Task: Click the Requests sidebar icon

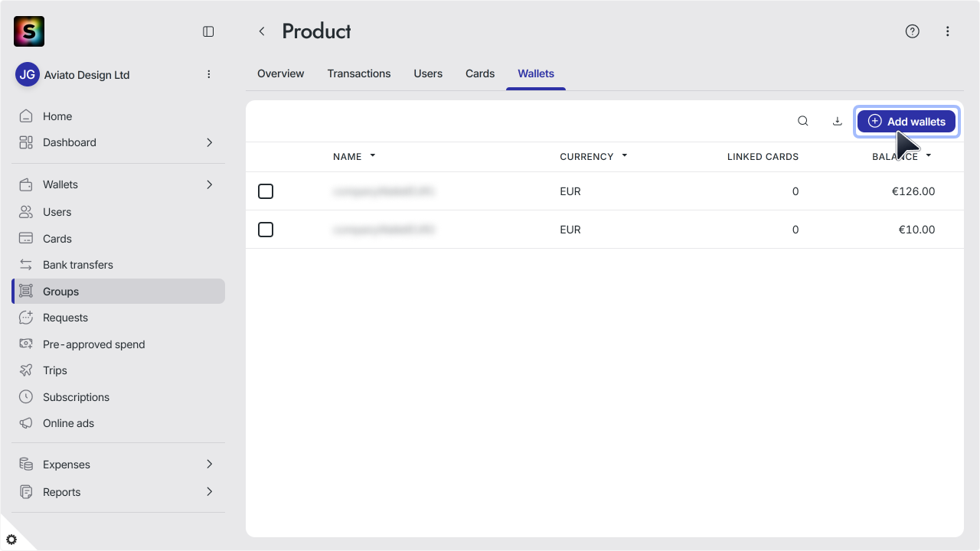Action: point(26,318)
